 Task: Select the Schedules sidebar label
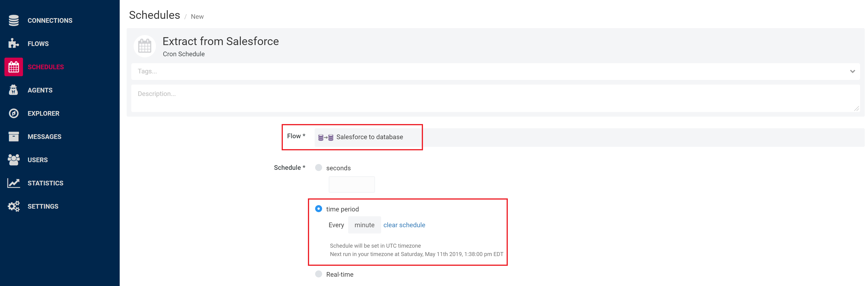tap(46, 67)
